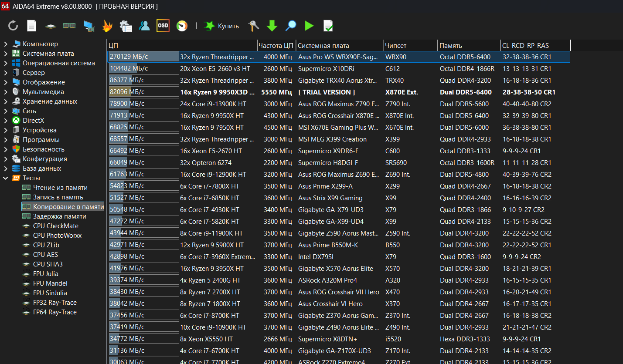Screen dimensions: 623x364
Task: Expand the Мультимедиа tree node
Action: coord(6,92)
